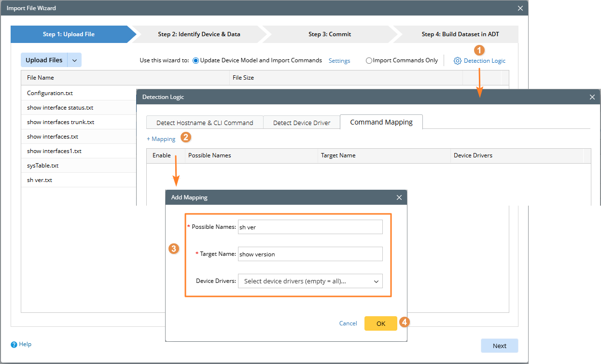Image resolution: width=601 pixels, height=364 pixels.
Task: Click the Possible Names input field
Action: [310, 227]
